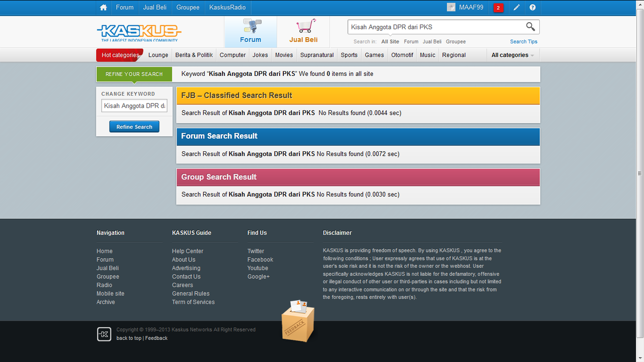Open Mobile site link in footer
This screenshot has width=644, height=362.
click(110, 294)
